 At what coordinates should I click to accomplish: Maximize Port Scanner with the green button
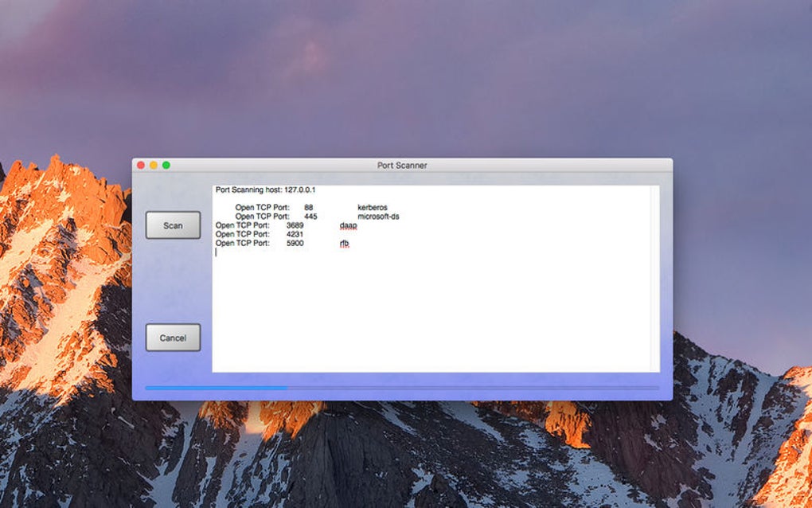(166, 165)
